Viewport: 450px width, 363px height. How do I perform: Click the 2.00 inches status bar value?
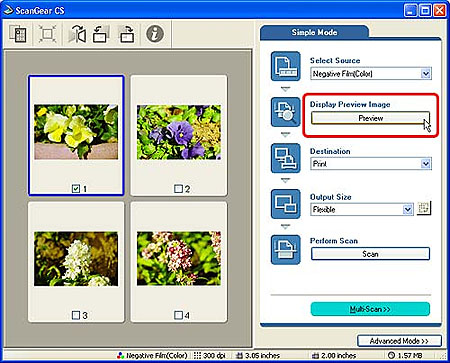[x=334, y=355]
